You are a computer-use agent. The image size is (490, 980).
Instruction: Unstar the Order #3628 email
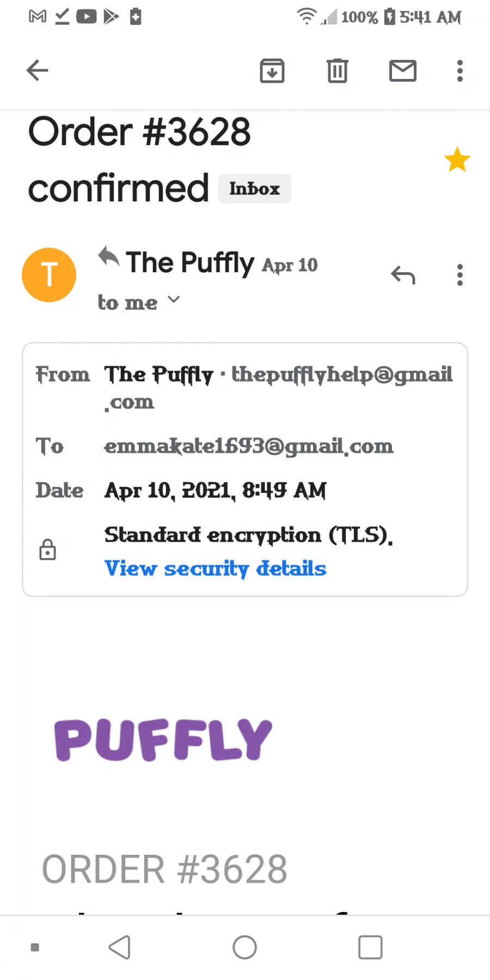[x=457, y=160]
